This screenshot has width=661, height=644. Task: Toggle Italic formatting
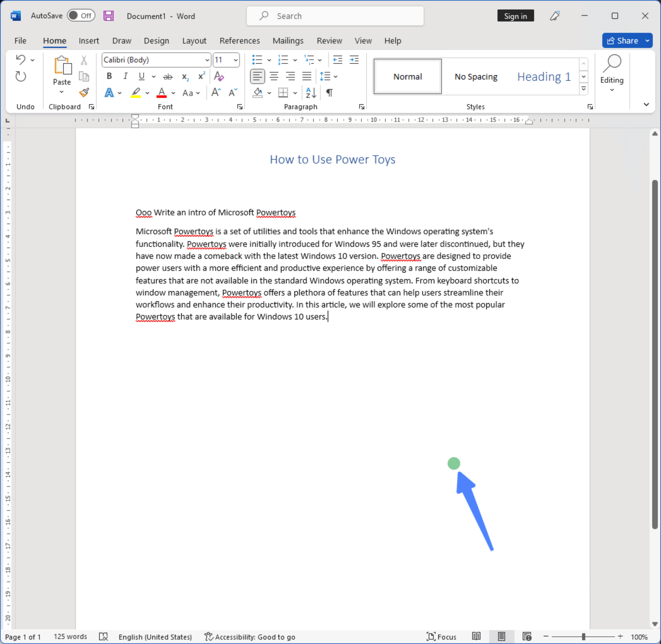pyautogui.click(x=126, y=77)
